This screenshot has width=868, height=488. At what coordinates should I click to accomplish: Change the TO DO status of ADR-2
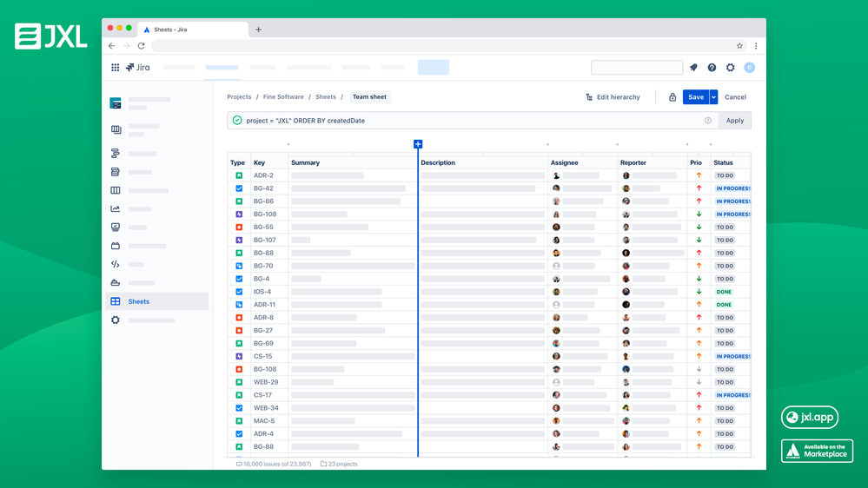[725, 175]
